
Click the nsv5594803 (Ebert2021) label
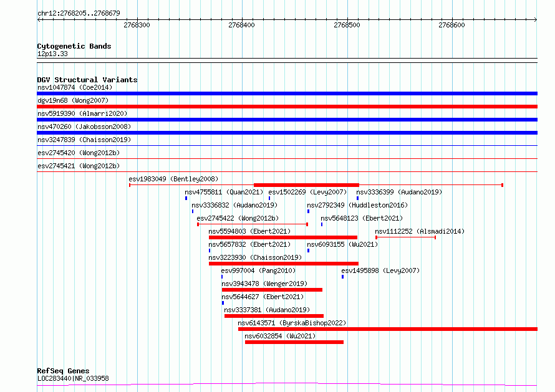point(249,231)
